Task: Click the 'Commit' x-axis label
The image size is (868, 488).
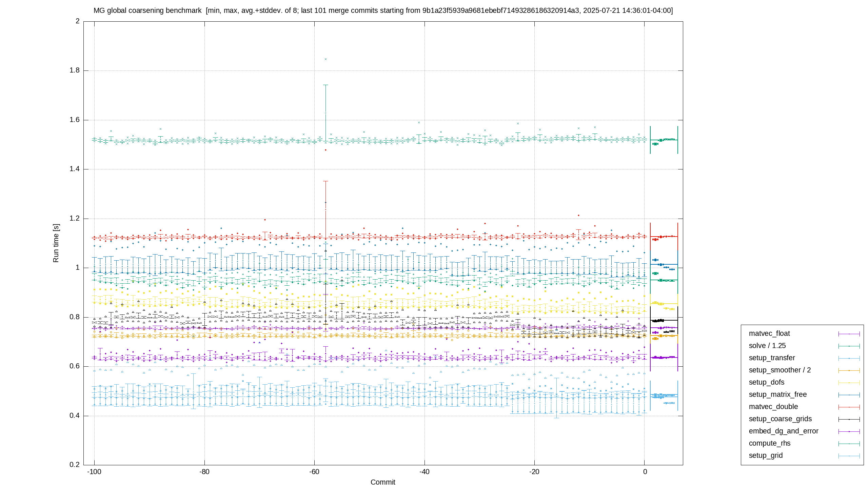Action: pos(383,482)
